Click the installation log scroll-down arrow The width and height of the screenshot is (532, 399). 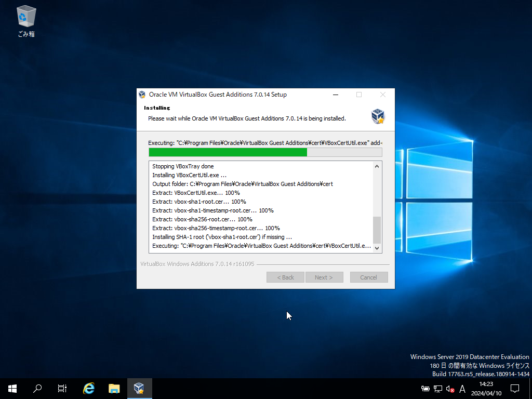377,248
